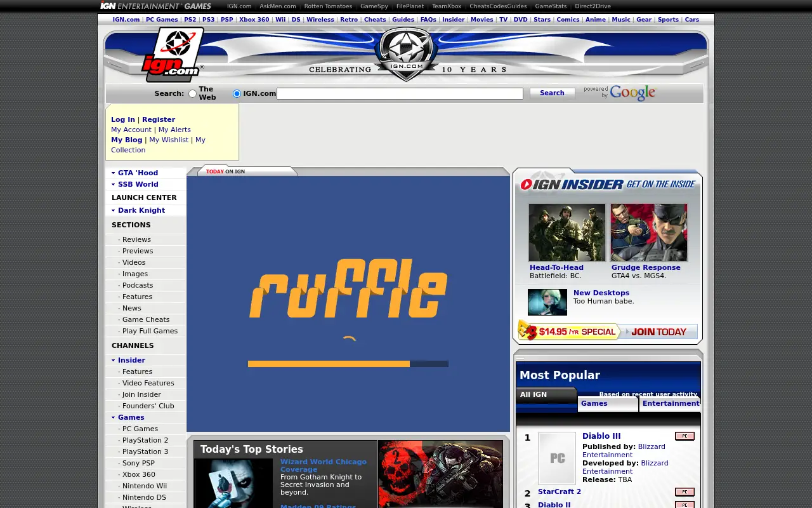Open GameSpy in the network bar
The image size is (812, 508).
click(374, 6)
